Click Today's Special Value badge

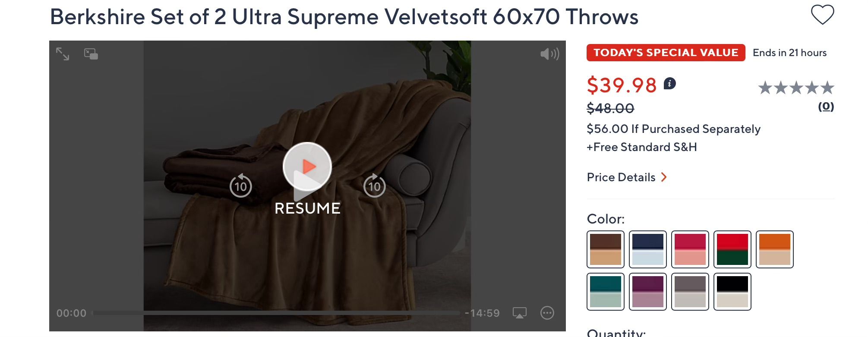click(666, 53)
